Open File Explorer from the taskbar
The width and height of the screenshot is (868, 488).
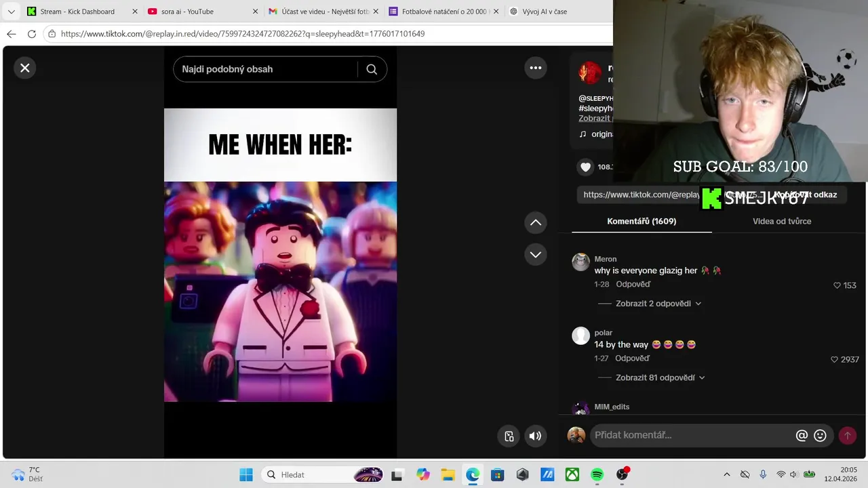448,474
